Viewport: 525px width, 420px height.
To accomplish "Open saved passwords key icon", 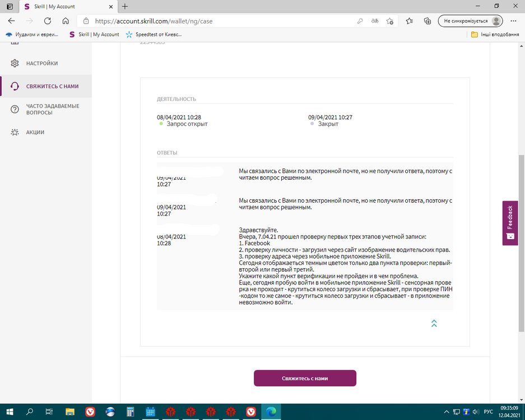I will click(360, 21).
